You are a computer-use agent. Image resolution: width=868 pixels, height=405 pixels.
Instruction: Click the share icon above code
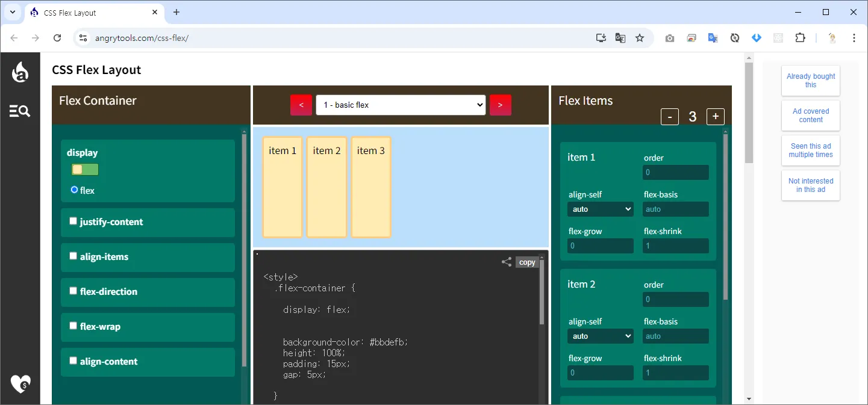coord(507,262)
